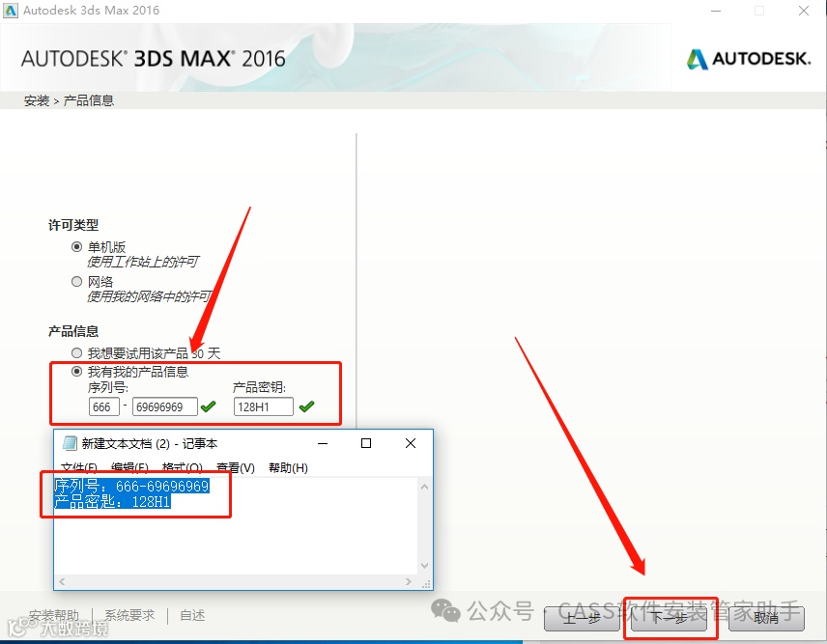This screenshot has height=644, width=827.
Task: Maximize the Notepad window
Action: tap(366, 444)
